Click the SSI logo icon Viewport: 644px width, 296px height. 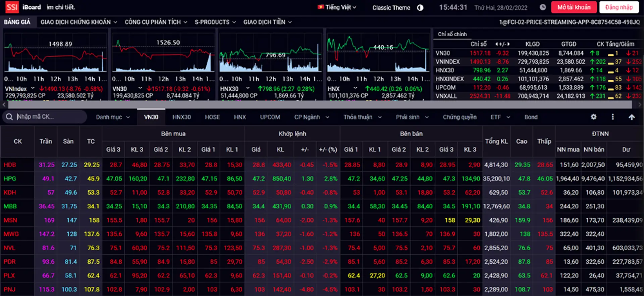12,7
